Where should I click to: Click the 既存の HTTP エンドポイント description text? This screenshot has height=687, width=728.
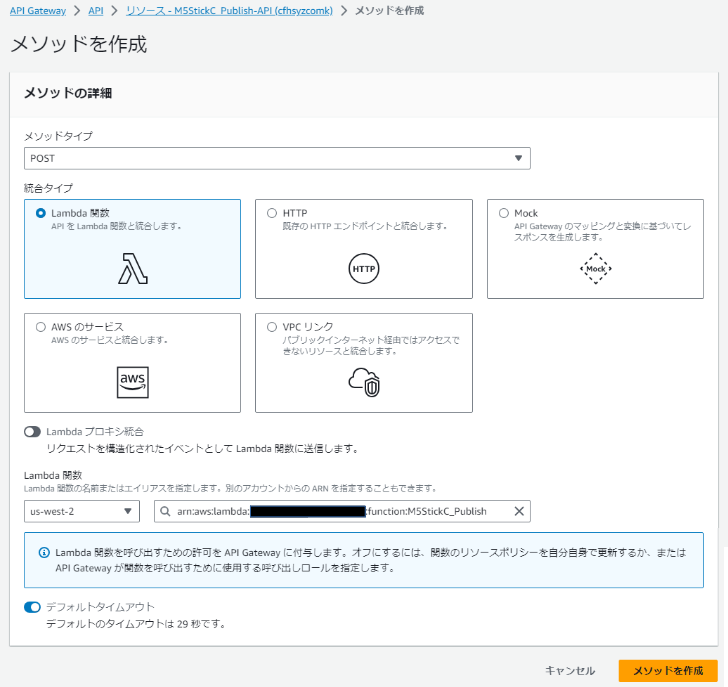(365, 226)
